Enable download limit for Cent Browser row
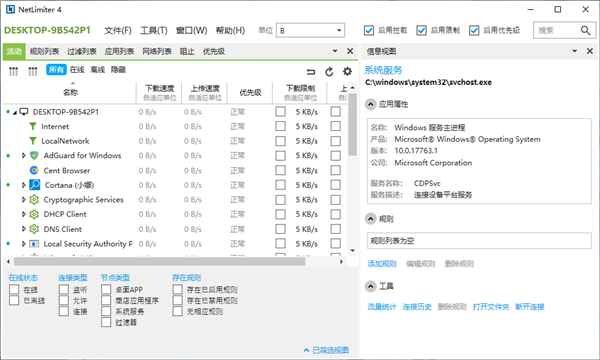600x360 pixels. pos(280,170)
